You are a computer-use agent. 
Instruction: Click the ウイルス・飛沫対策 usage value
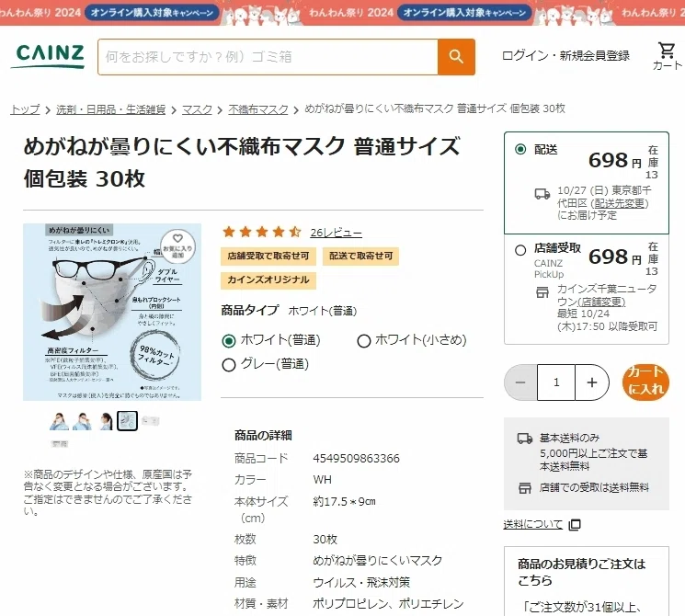pyautogui.click(x=361, y=582)
